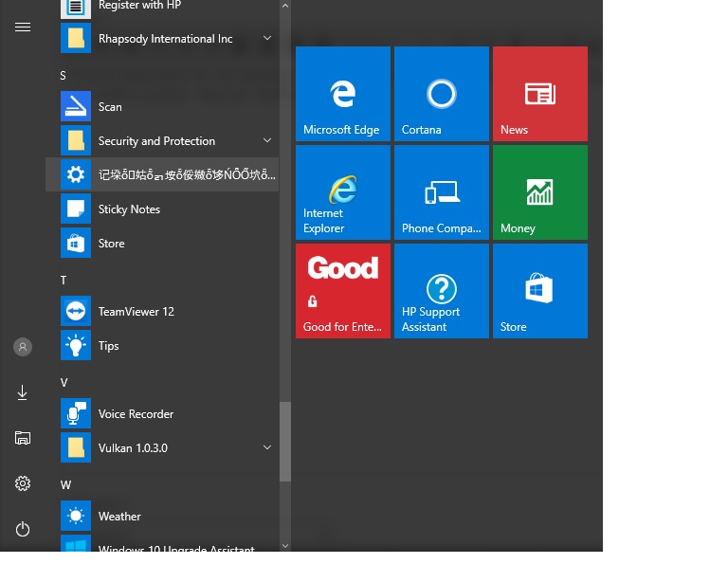Open the Money tile
The height and width of the screenshot is (582, 728).
(x=540, y=192)
